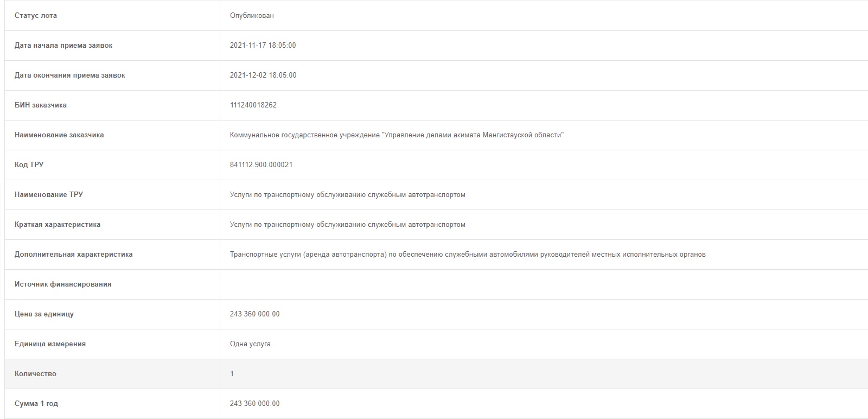Click the application end date 2021-12-02 18:05:00
The width and height of the screenshot is (868, 419).
pos(263,75)
